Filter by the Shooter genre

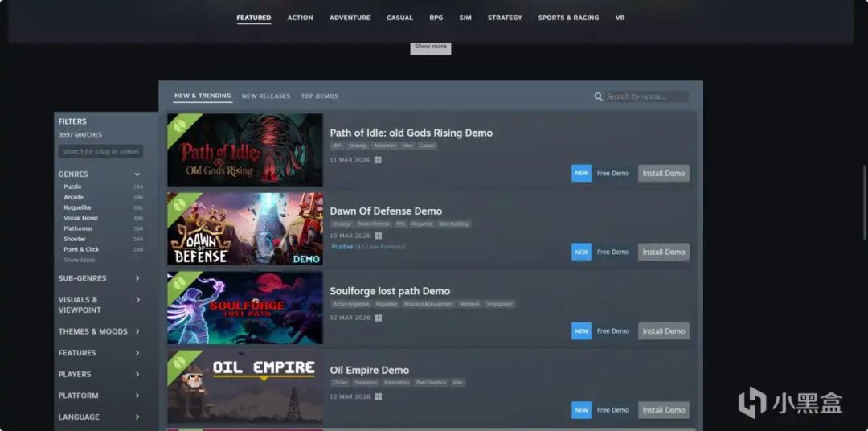pos(74,240)
